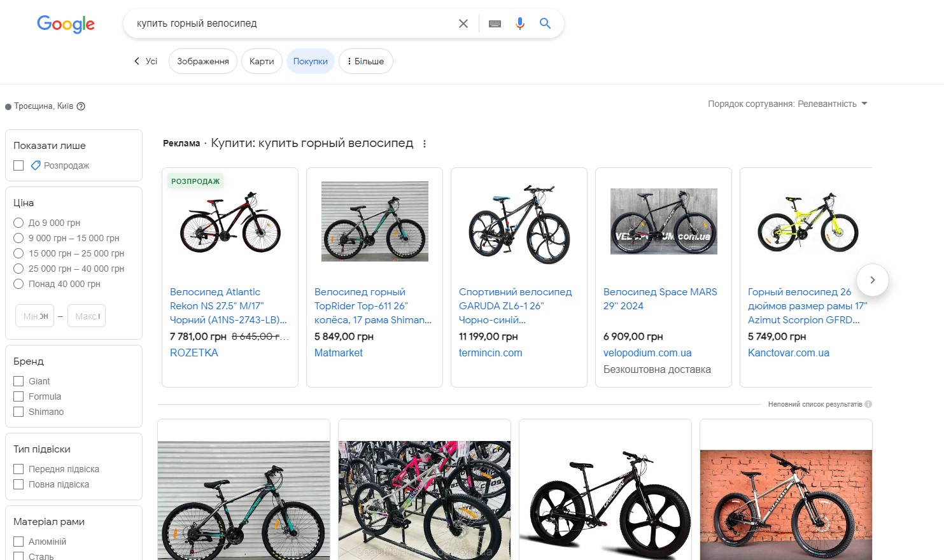Image resolution: width=944 pixels, height=560 pixels.
Task: Click info icon next to Неповний список результатів
Action: coord(868,404)
